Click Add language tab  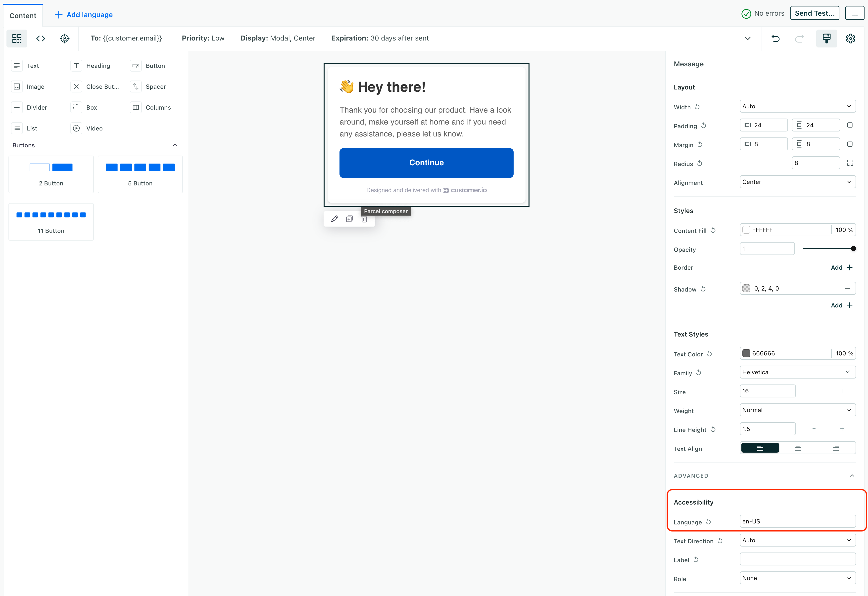(x=84, y=14)
